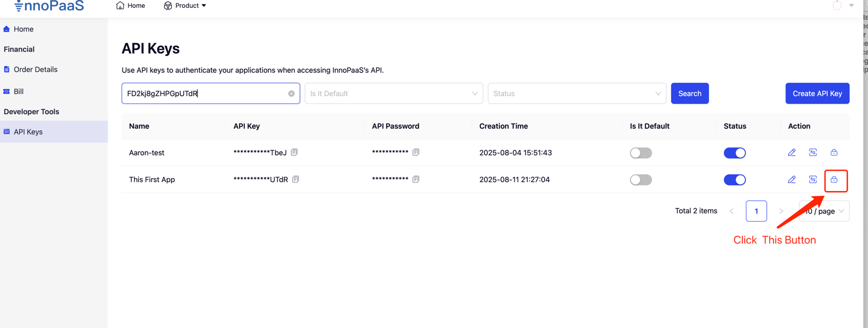Toggle Is It Default for Aaron-test

(x=641, y=153)
